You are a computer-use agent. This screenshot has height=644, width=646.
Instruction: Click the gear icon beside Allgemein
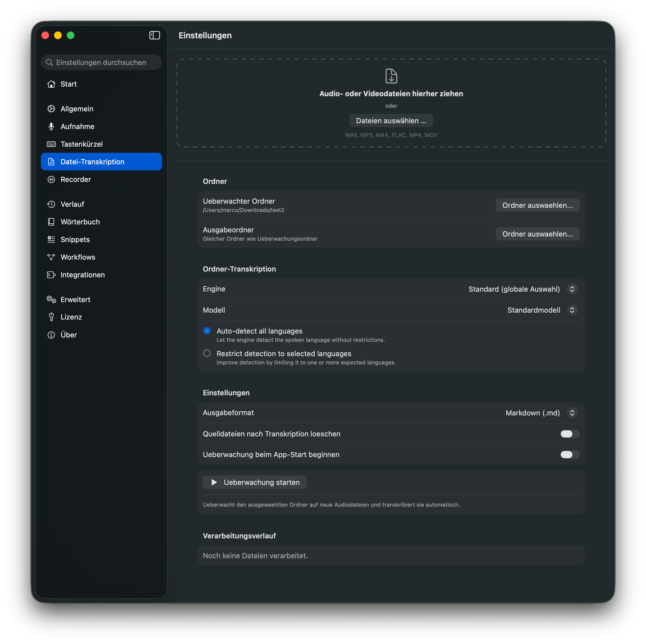[x=51, y=109]
